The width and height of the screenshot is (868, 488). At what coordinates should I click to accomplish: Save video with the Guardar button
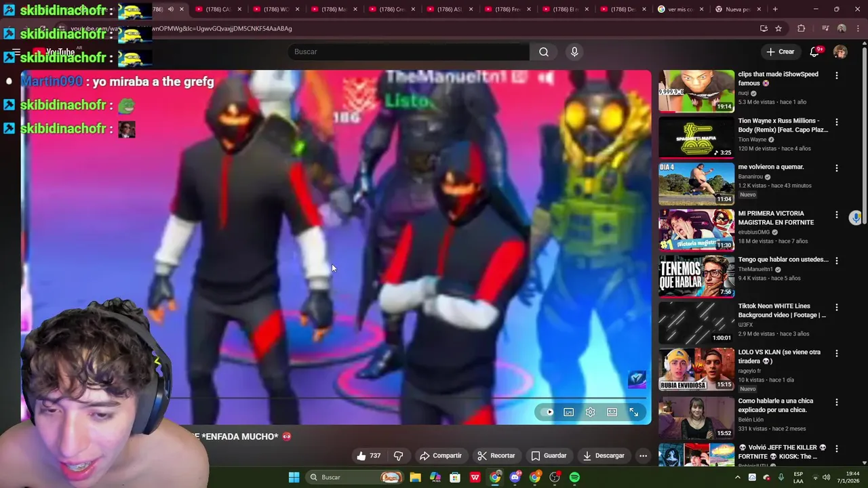pos(549,455)
